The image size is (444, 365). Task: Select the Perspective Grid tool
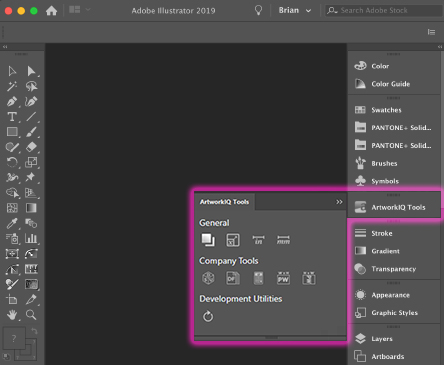31,193
